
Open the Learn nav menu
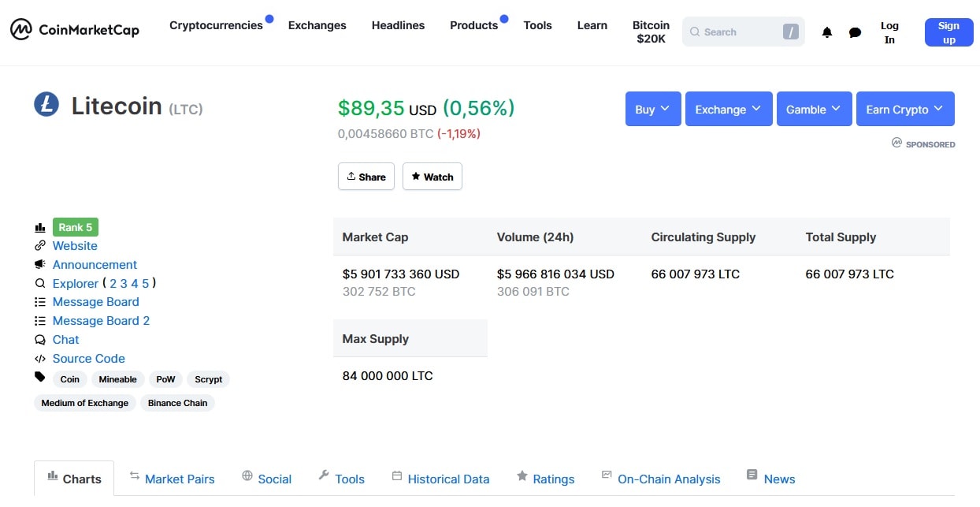pyautogui.click(x=592, y=25)
